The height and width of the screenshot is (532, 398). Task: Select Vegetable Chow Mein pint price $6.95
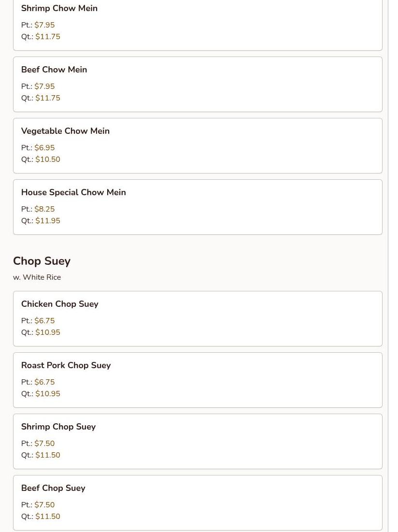click(44, 148)
